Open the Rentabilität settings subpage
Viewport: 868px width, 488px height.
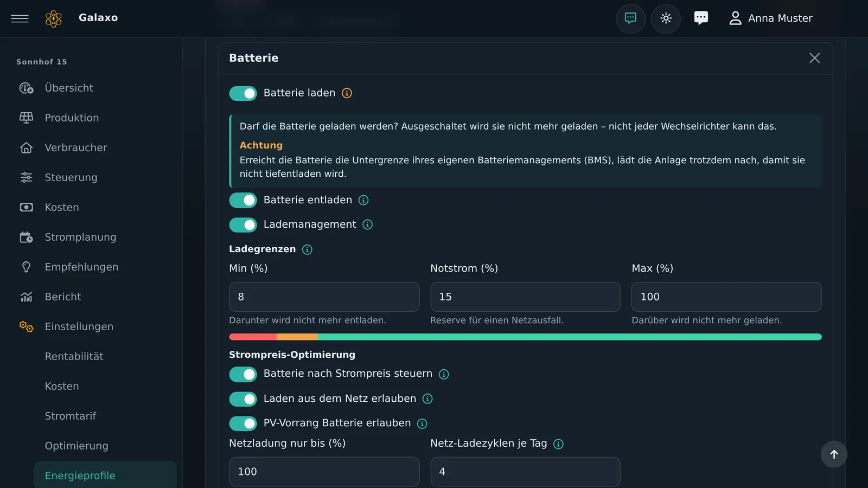(x=105, y=356)
